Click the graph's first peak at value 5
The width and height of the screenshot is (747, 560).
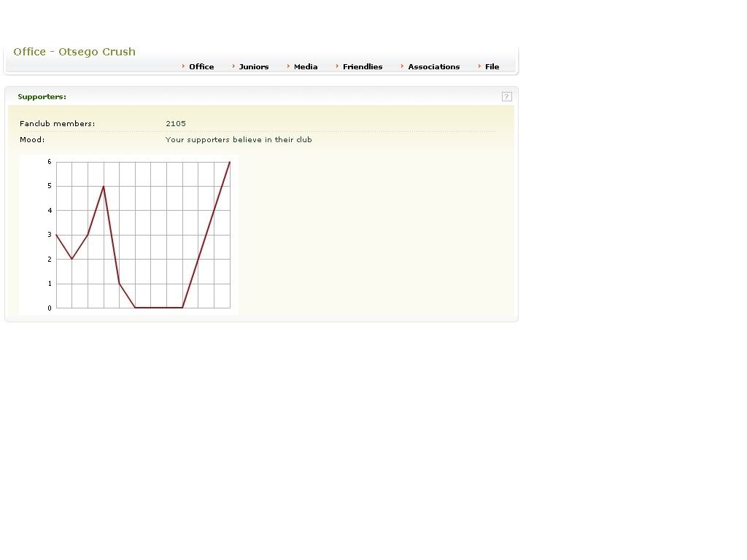[x=104, y=186]
